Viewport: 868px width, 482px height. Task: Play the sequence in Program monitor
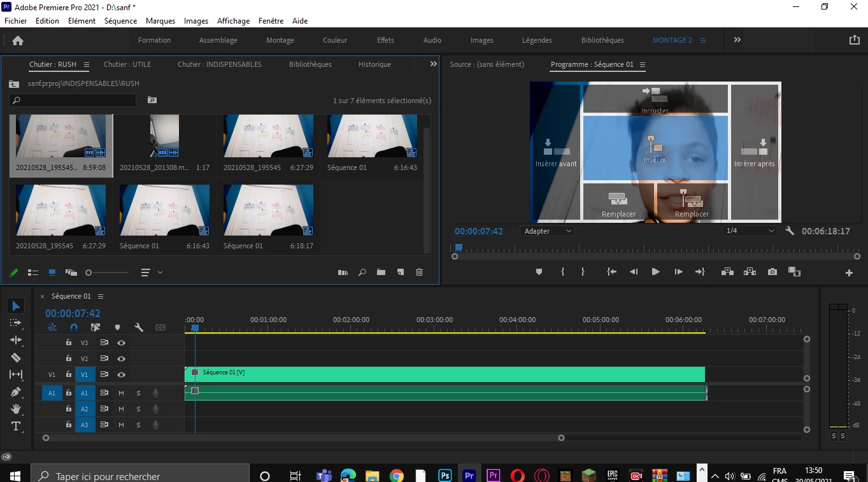655,272
